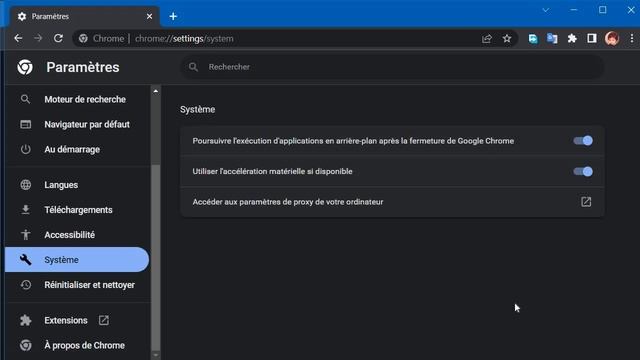Click the Chrome logo beside Paramètres title
Viewport: 640px width, 360px height.
click(x=25, y=67)
